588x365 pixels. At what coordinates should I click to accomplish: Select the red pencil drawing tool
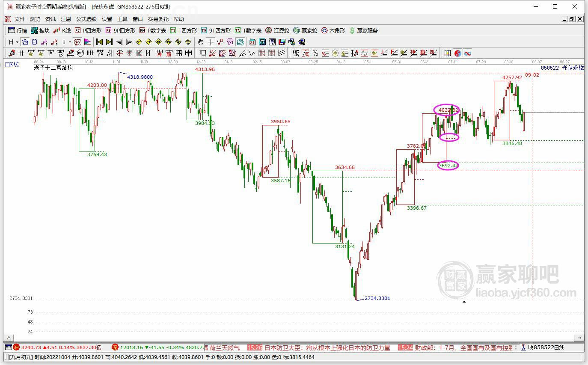point(11,53)
